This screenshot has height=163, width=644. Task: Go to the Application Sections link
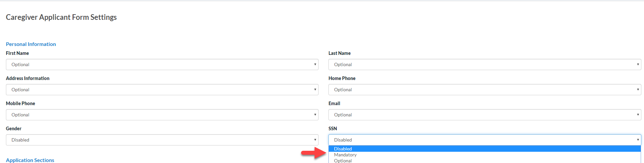click(30, 160)
